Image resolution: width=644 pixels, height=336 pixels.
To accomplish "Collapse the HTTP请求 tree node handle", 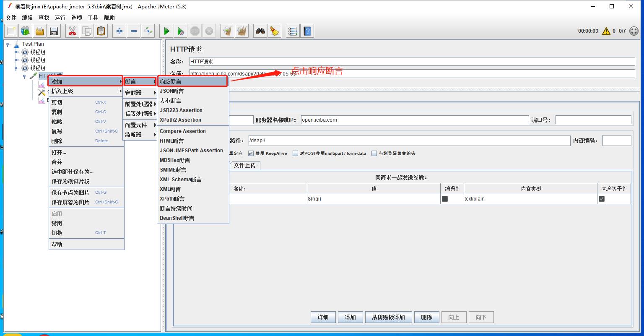I will pos(25,76).
